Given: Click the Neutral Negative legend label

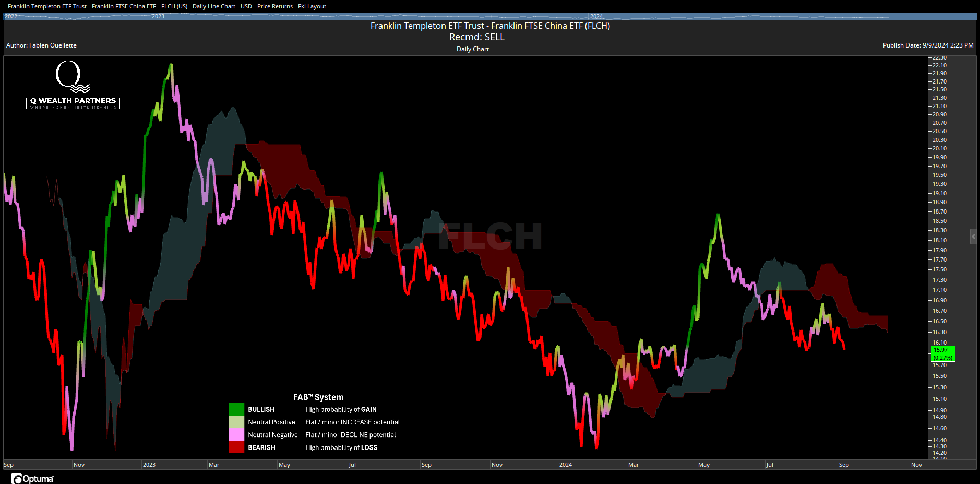Looking at the screenshot, I should [273, 434].
